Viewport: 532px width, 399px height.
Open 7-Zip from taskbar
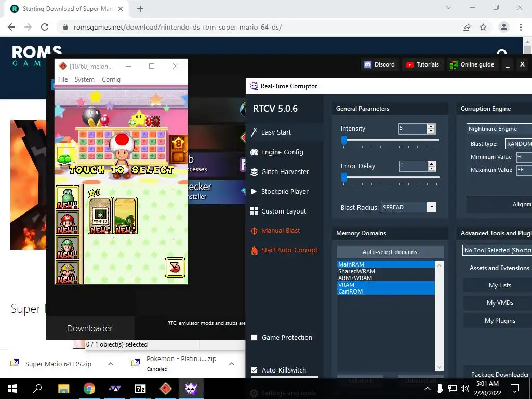[x=140, y=389]
